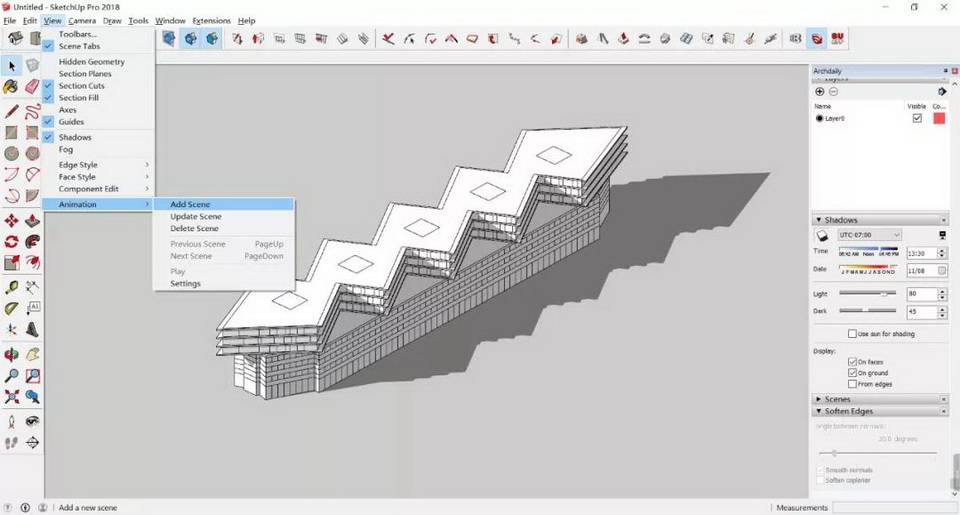This screenshot has height=515, width=960.
Task: Select the Tape Measure tool
Action: click(x=11, y=287)
